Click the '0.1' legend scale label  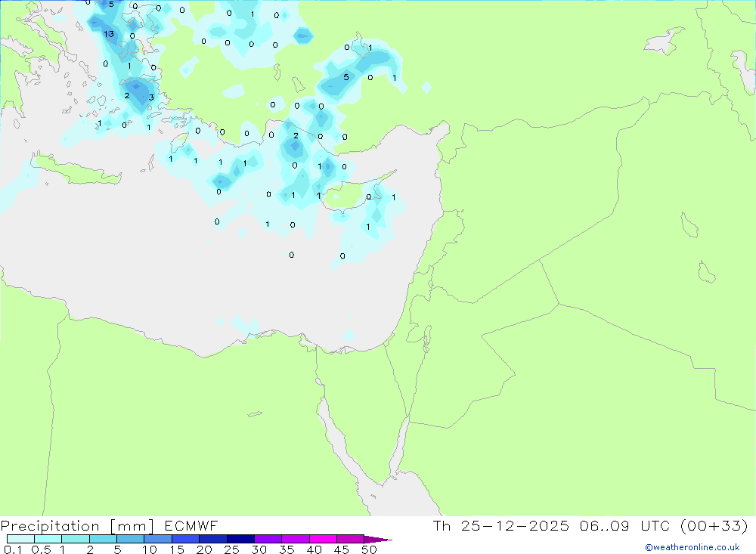pyautogui.click(x=13, y=549)
